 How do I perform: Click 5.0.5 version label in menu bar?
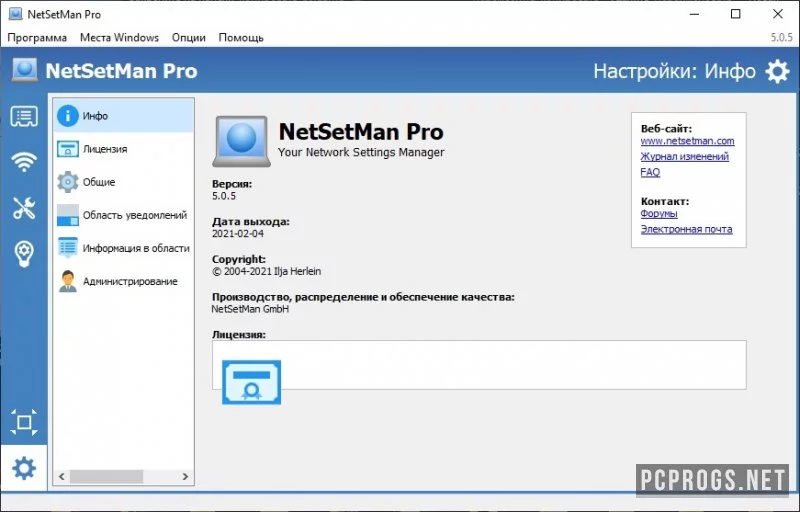coord(781,38)
